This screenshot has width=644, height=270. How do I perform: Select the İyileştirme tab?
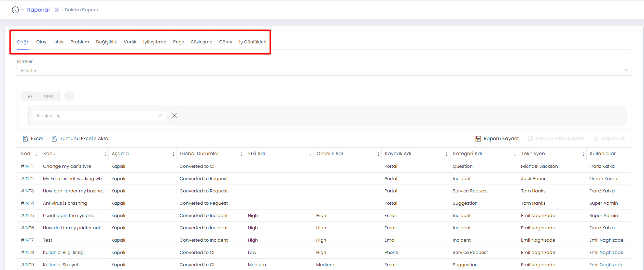coord(155,42)
